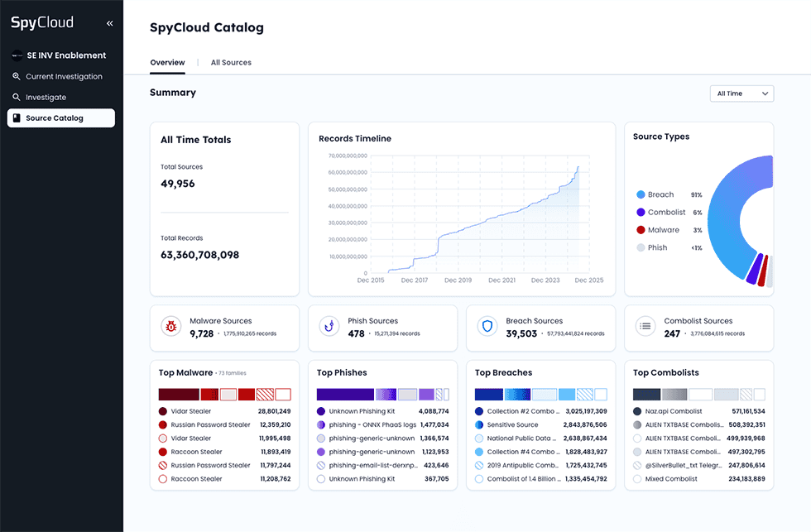The image size is (811, 532).
Task: Select ALIEN TXTBASE row with 499,939,968
Action: pyautogui.click(x=698, y=439)
